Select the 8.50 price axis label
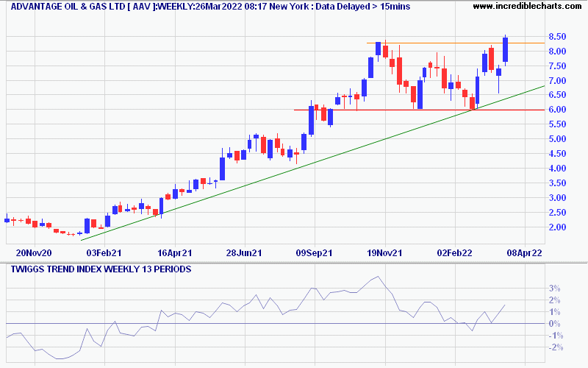588x368 pixels. [x=557, y=37]
